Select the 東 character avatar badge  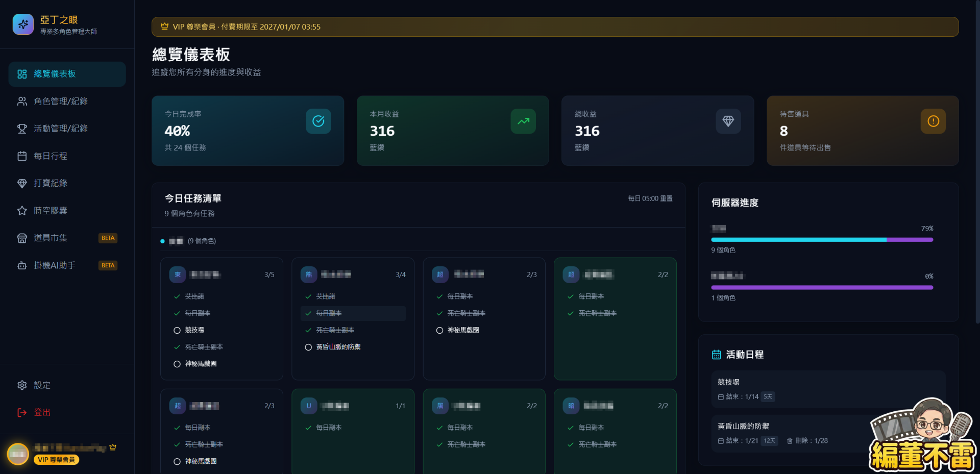[x=178, y=275]
